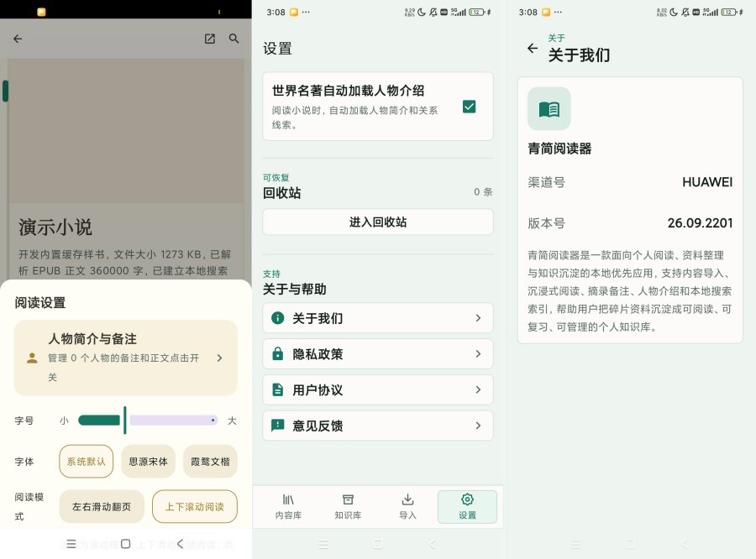The width and height of the screenshot is (756, 559).
Task: Switch to 知识库 tab
Action: tap(348, 506)
